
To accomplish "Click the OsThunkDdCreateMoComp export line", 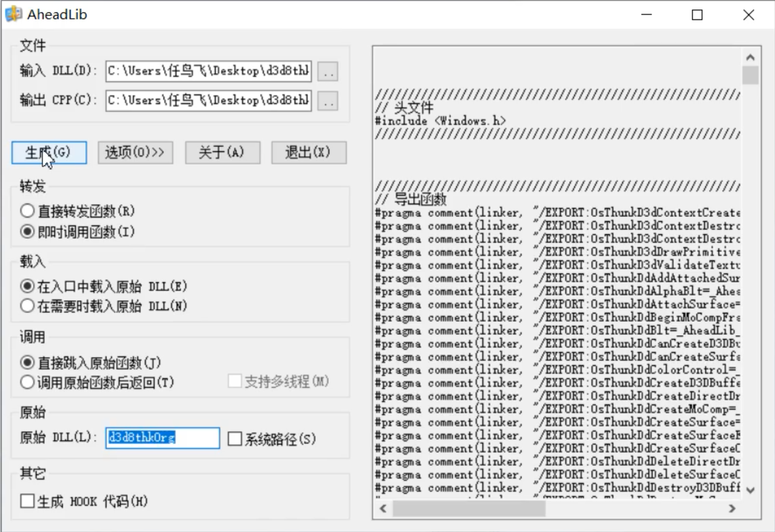I will (557, 409).
